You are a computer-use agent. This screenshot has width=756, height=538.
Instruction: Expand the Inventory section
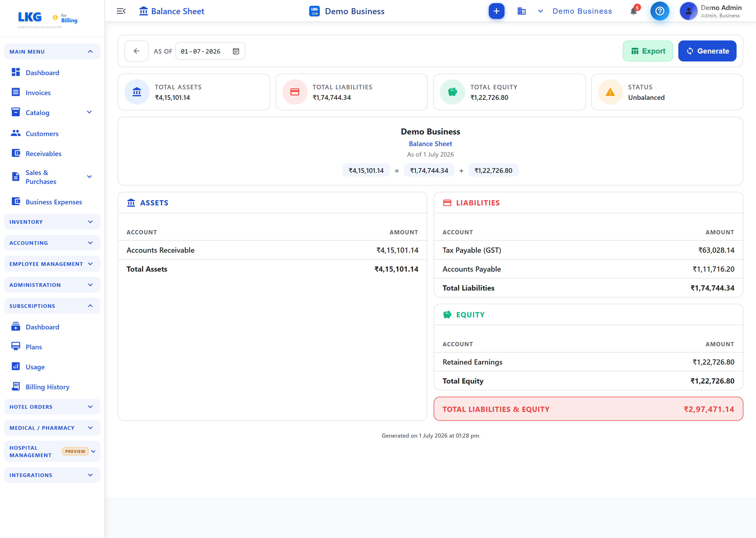[52, 222]
